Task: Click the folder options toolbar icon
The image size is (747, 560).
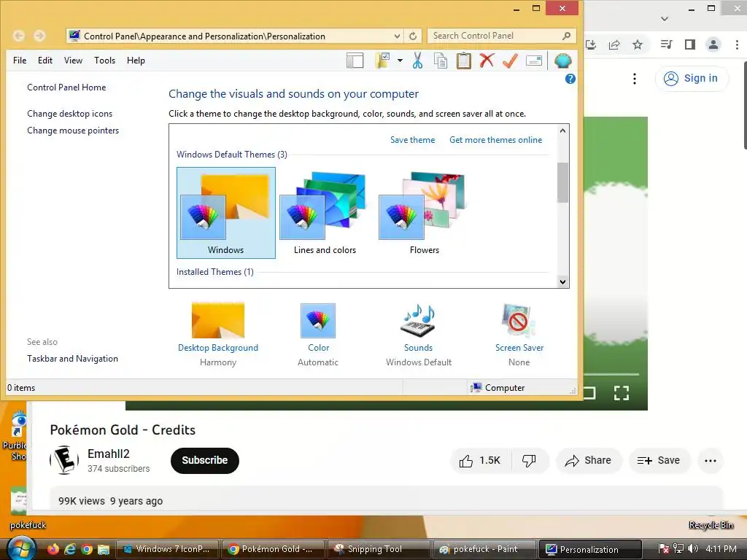Action: pos(382,61)
